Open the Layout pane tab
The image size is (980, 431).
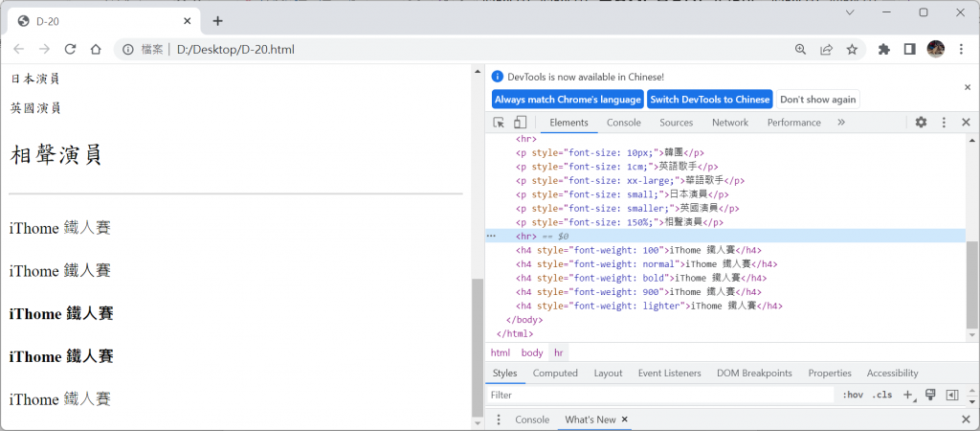[608, 374]
